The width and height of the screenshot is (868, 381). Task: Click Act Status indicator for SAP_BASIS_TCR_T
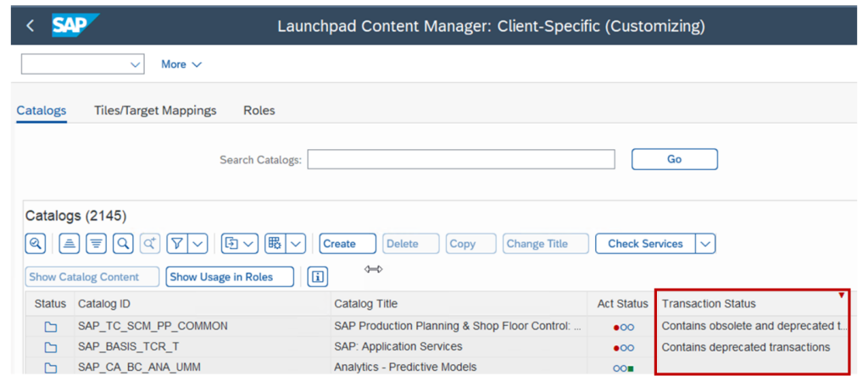click(x=623, y=348)
